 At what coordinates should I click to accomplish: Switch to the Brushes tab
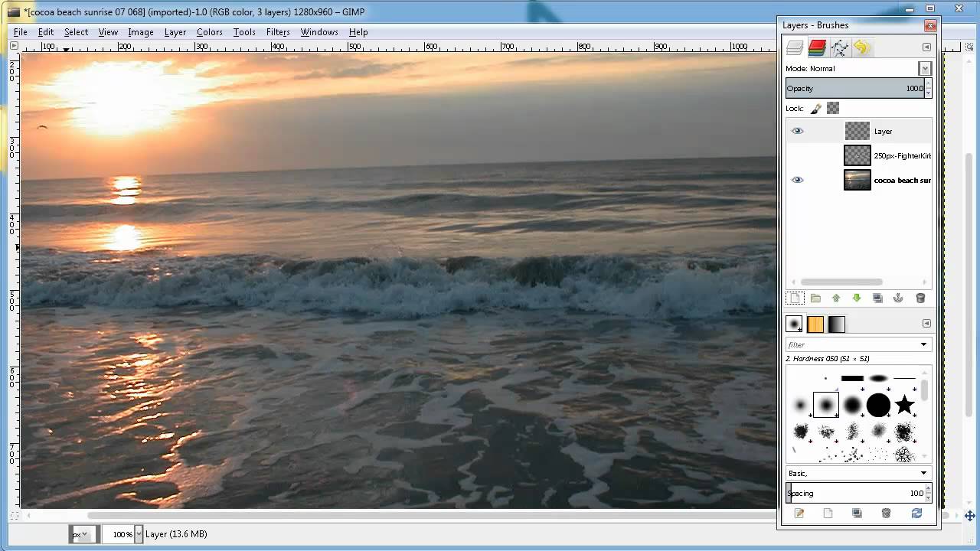click(794, 324)
